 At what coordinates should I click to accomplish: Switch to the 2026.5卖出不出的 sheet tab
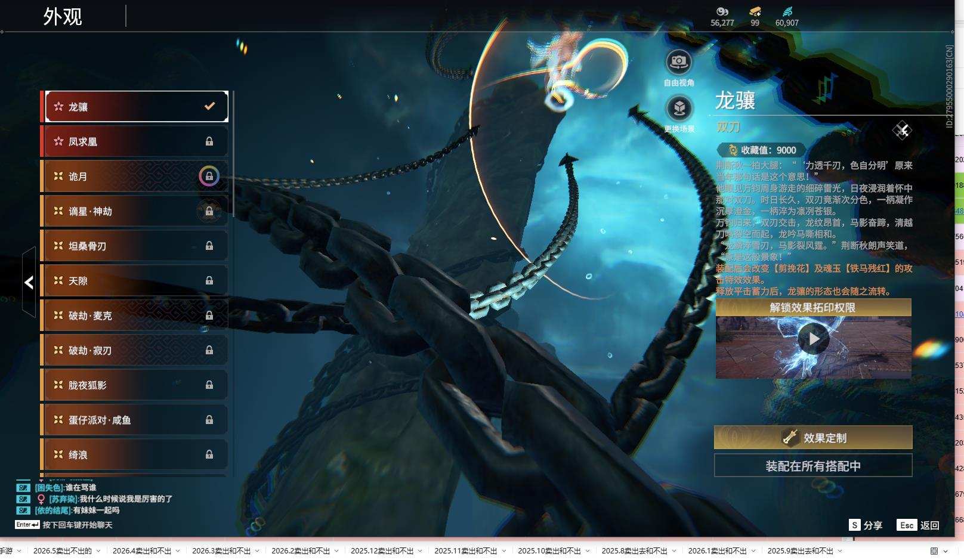coord(63,551)
